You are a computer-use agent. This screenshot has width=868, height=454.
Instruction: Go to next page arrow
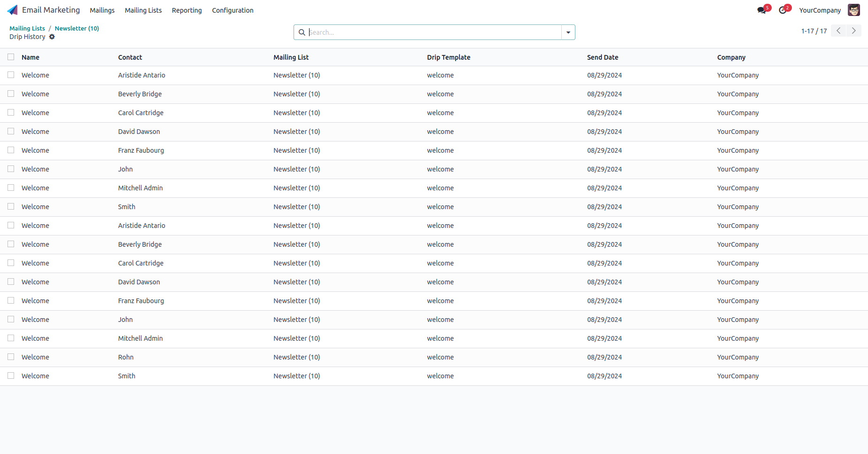coord(854,31)
